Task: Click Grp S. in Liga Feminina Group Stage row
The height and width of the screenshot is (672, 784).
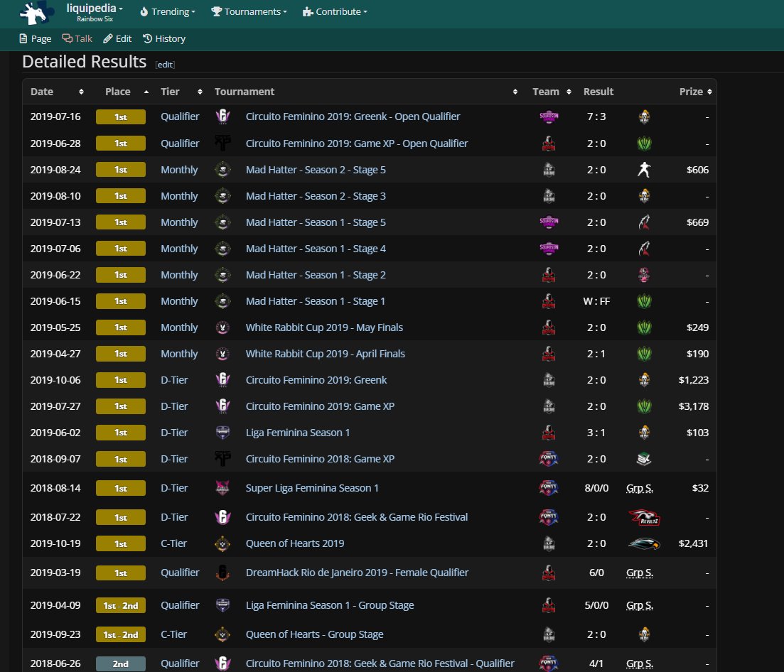Action: pos(640,605)
